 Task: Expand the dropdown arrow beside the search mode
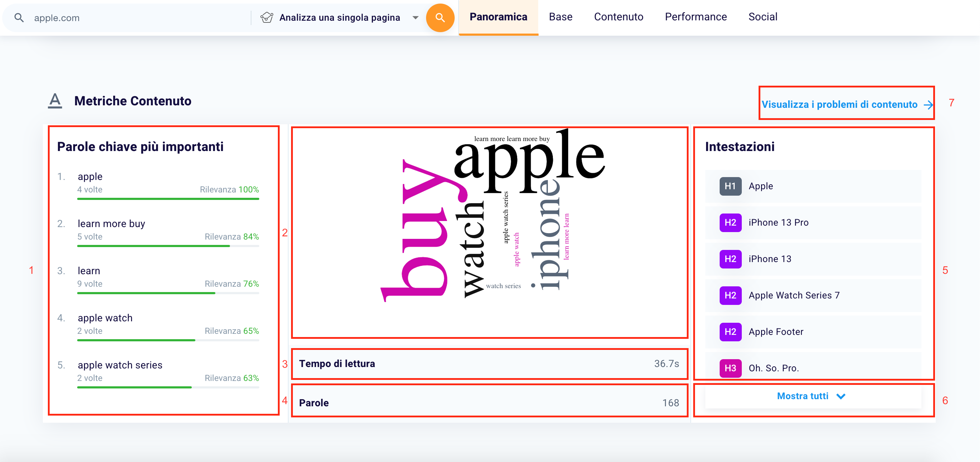(x=415, y=17)
